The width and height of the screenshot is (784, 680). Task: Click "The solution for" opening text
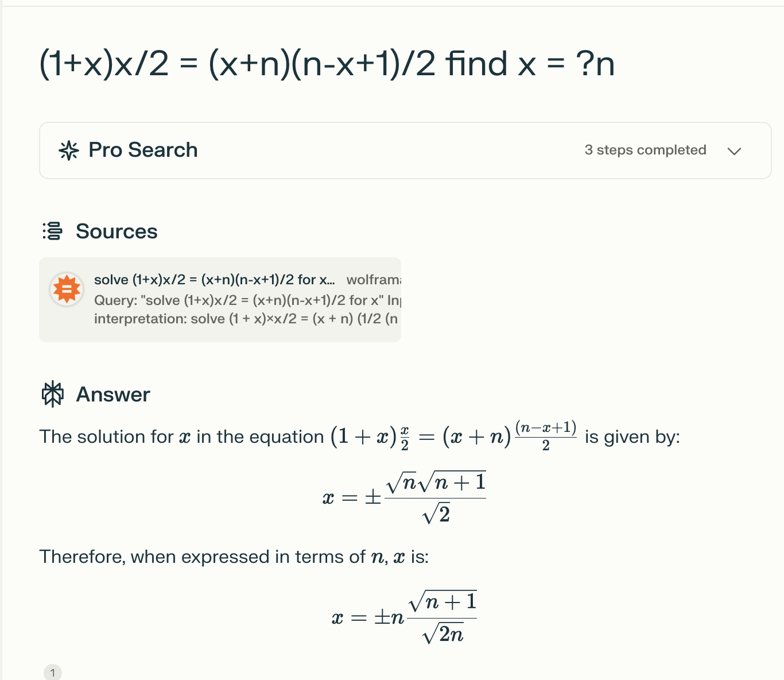(x=106, y=437)
